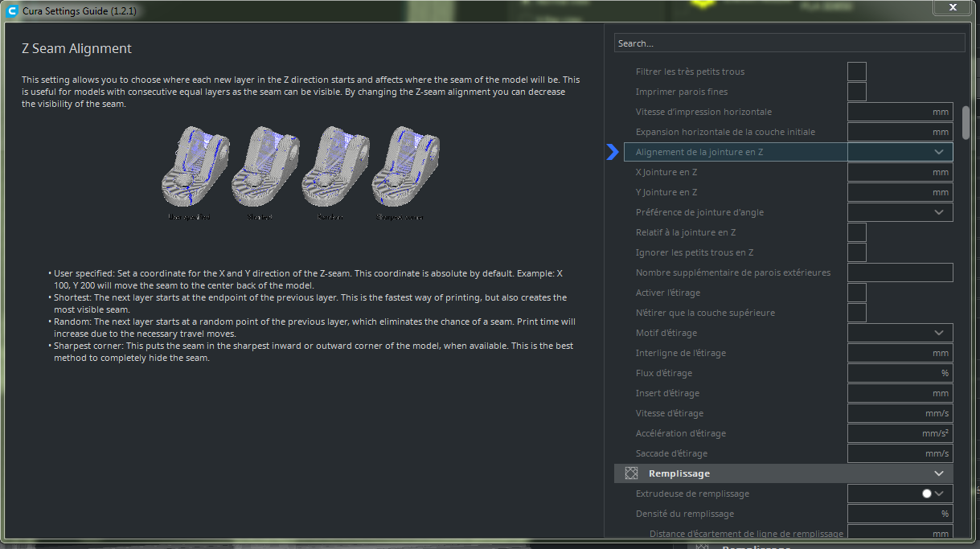Toggle the Filtrer les très petits trous checkbox
This screenshot has height=549, width=980.
pos(857,72)
